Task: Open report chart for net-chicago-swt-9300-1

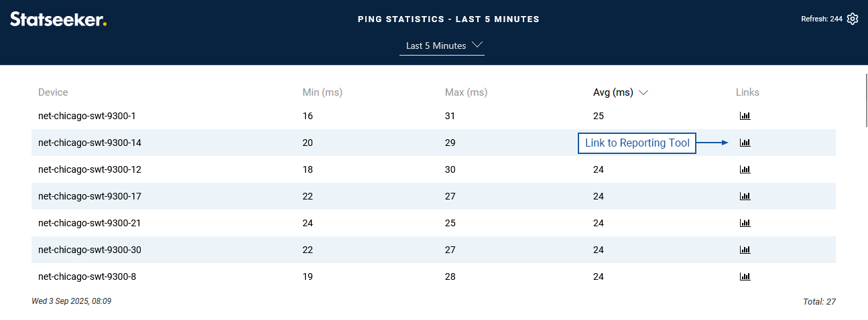Action: point(745,116)
